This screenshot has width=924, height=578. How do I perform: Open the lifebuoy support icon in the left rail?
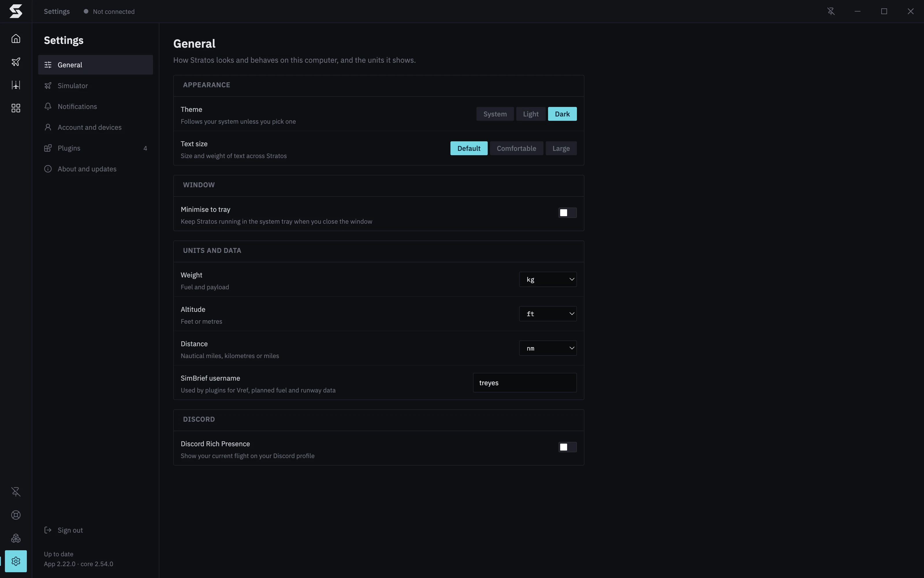coord(16,515)
